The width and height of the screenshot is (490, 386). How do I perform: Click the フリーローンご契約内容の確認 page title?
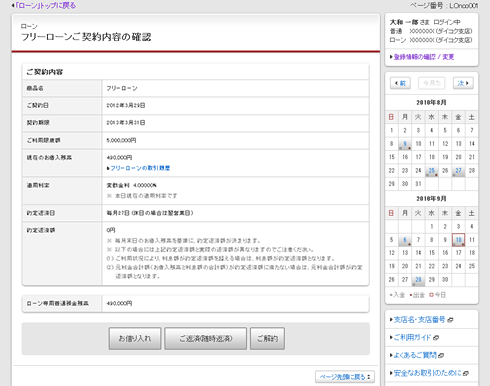(x=86, y=37)
